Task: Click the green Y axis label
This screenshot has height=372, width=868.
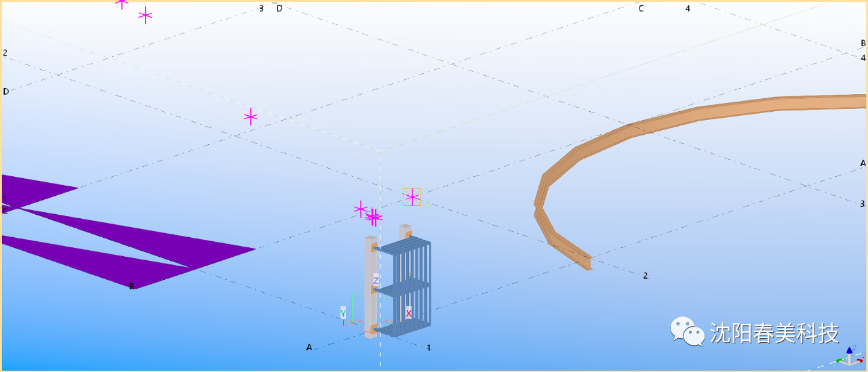Action: (x=343, y=312)
